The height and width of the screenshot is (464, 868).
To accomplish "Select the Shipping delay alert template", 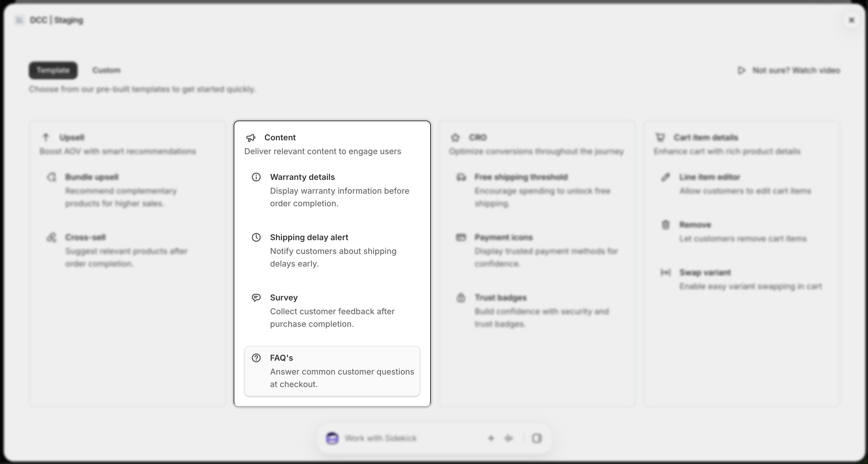I will (x=332, y=250).
